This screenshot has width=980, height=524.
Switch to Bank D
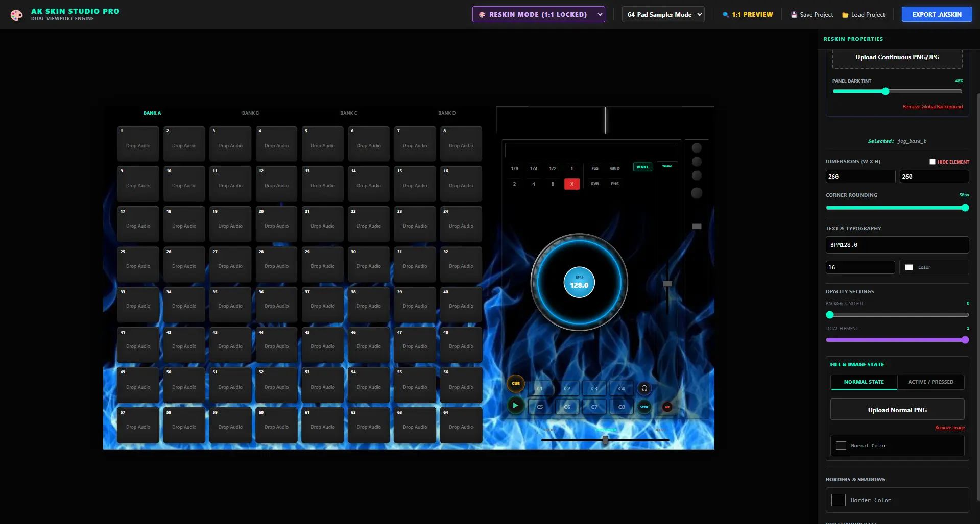pyautogui.click(x=447, y=113)
